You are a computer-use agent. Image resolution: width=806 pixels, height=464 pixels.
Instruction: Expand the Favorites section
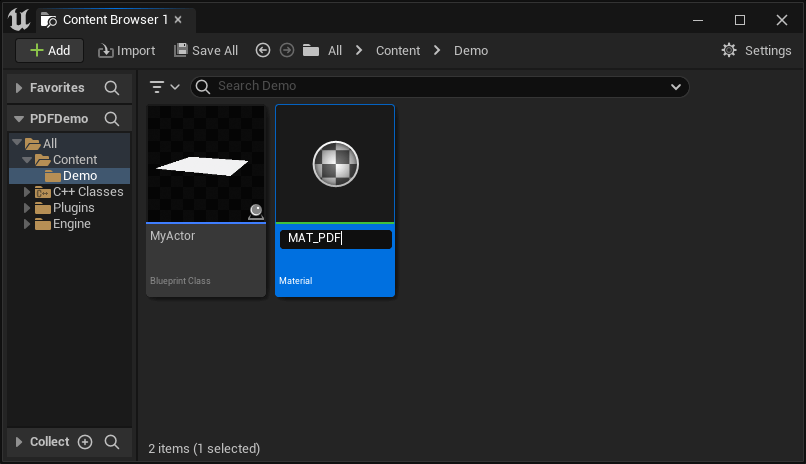click(x=19, y=88)
